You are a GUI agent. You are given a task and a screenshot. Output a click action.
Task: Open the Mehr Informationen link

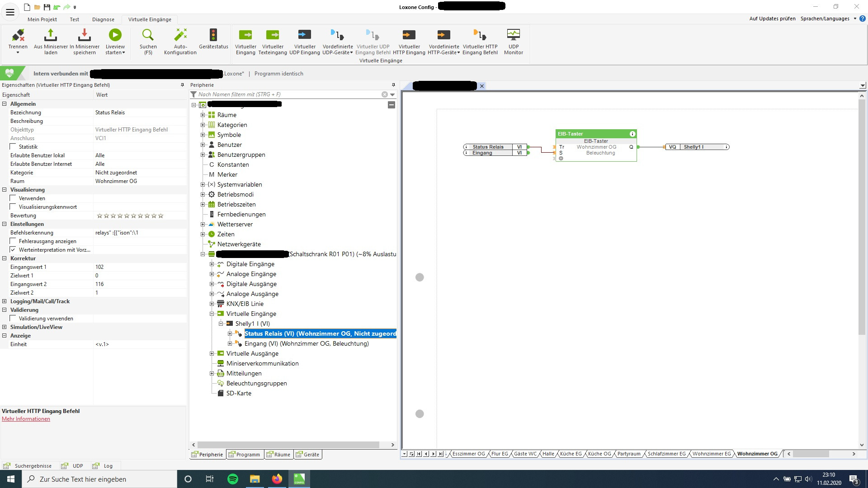(26, 419)
